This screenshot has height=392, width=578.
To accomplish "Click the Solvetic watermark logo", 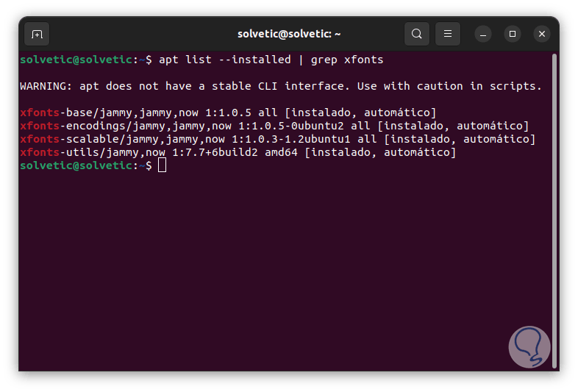I will (x=529, y=346).
